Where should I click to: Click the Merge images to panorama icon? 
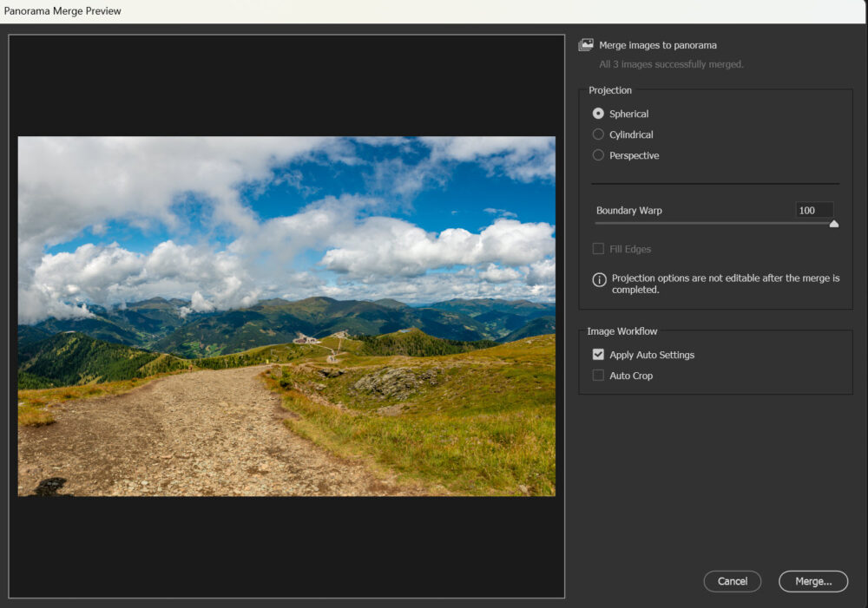[x=586, y=45]
